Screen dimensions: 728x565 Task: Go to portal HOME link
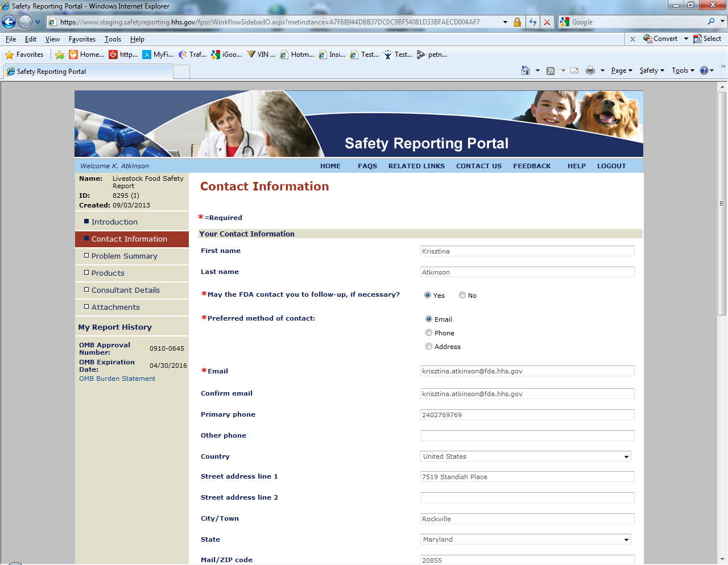pos(330,166)
